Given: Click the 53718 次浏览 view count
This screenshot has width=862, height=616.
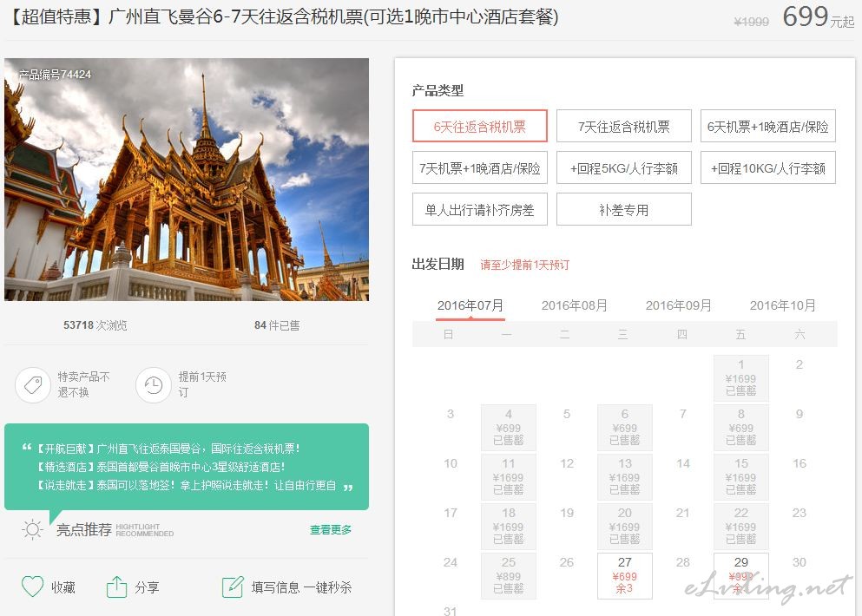Looking at the screenshot, I should (95, 324).
